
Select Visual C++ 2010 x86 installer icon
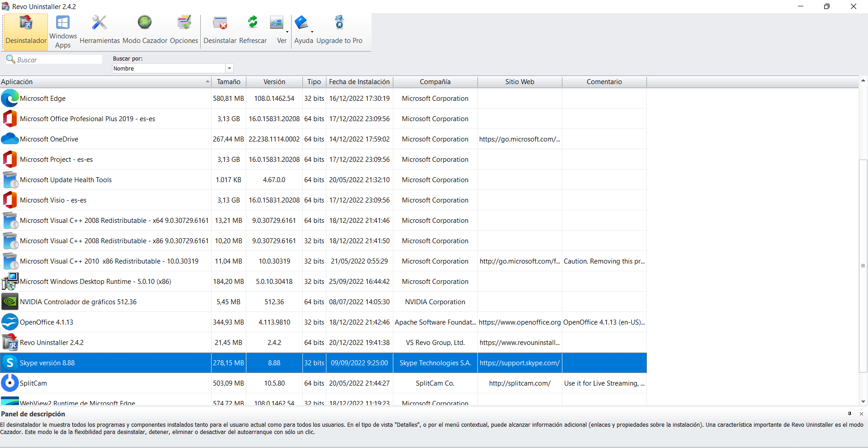click(x=10, y=261)
